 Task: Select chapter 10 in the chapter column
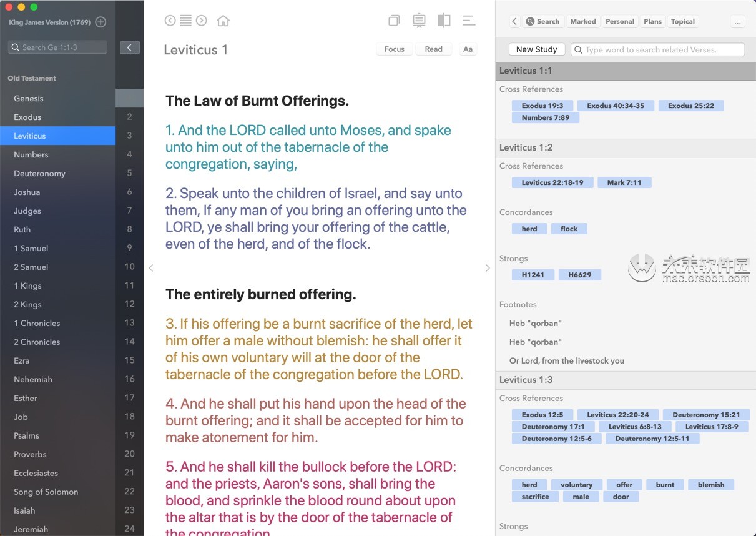point(129,267)
